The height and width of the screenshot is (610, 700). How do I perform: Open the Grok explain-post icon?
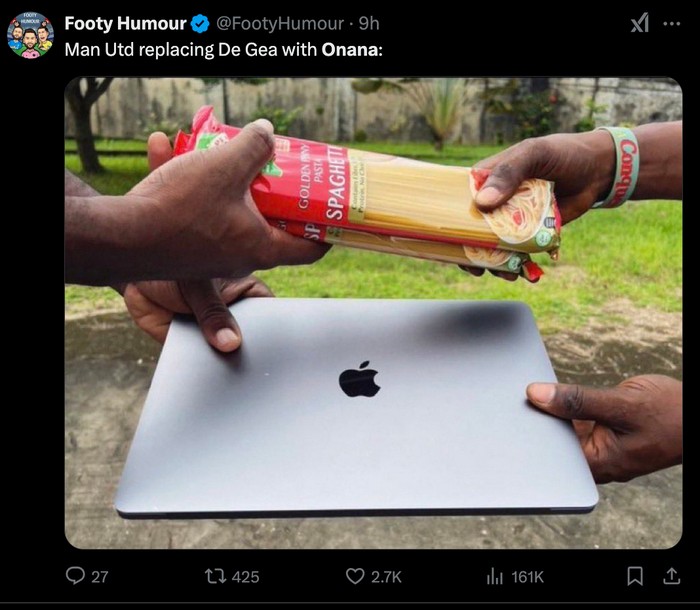tap(640, 23)
